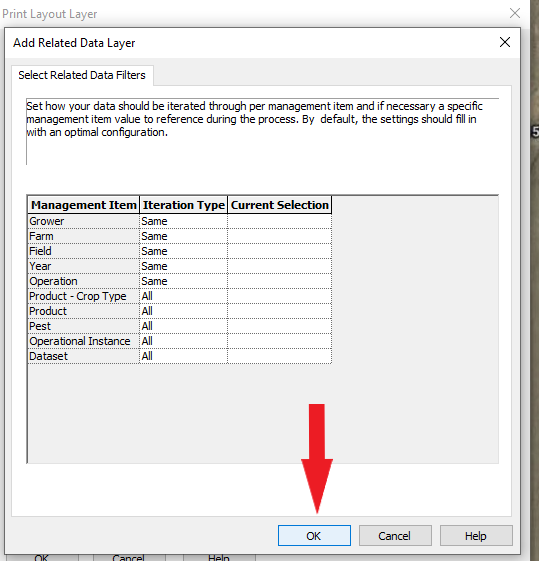Click Current Selection cell for Grower

(x=279, y=221)
